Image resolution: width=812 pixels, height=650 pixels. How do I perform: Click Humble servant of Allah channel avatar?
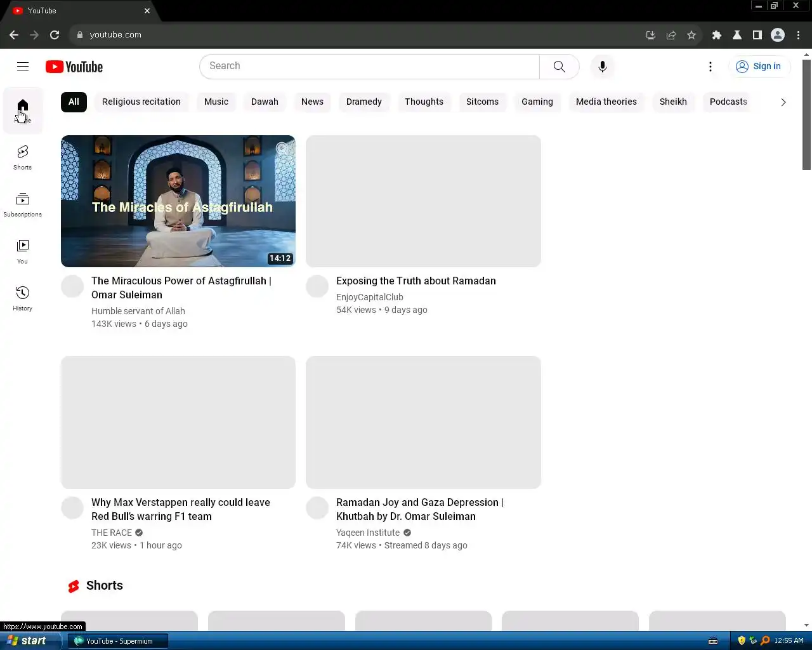[72, 286]
